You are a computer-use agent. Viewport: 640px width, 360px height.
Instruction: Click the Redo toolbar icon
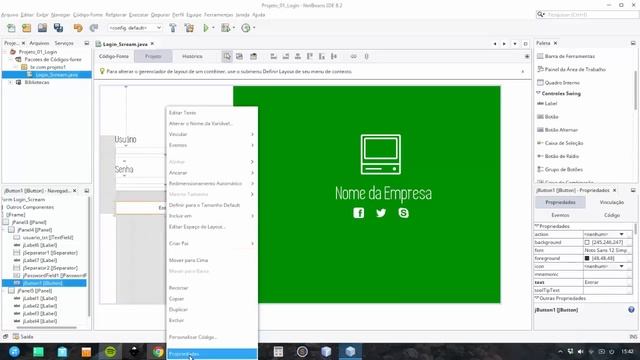[x=94, y=28]
